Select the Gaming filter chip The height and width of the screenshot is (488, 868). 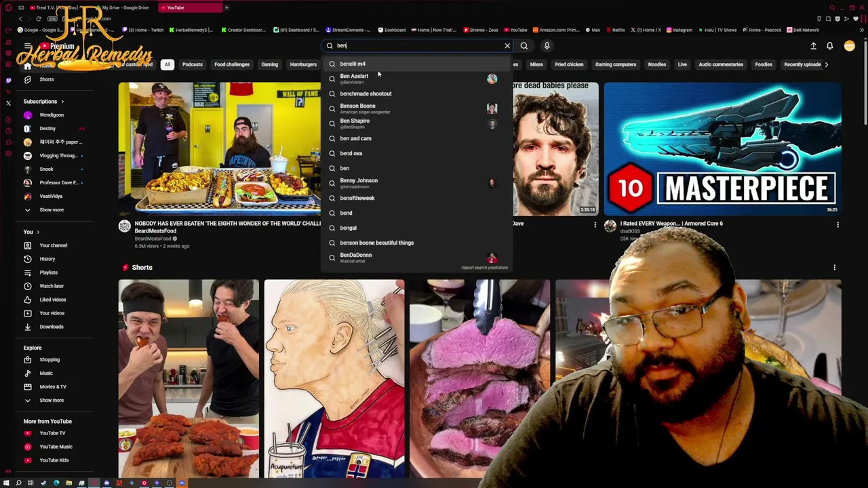pyautogui.click(x=269, y=64)
